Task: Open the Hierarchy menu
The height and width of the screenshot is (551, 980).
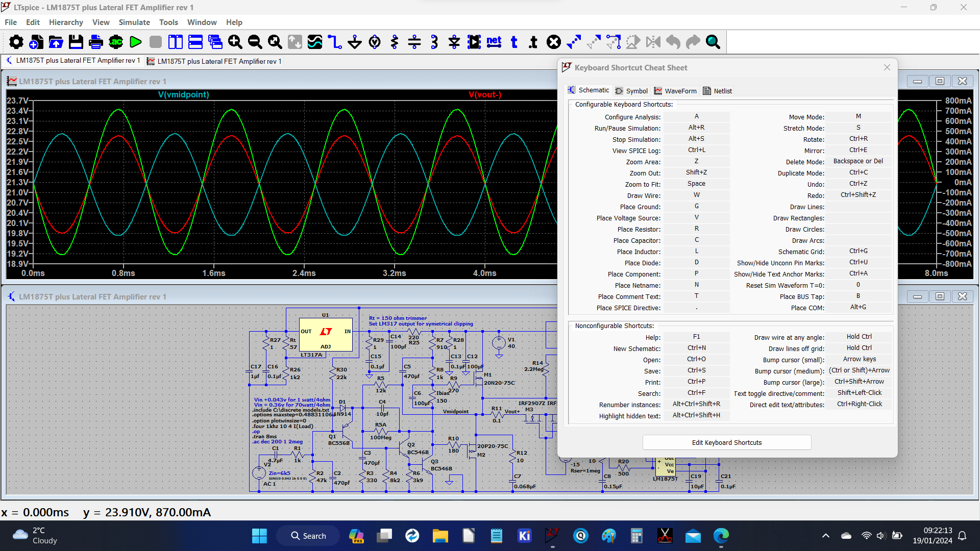Action: click(x=66, y=22)
